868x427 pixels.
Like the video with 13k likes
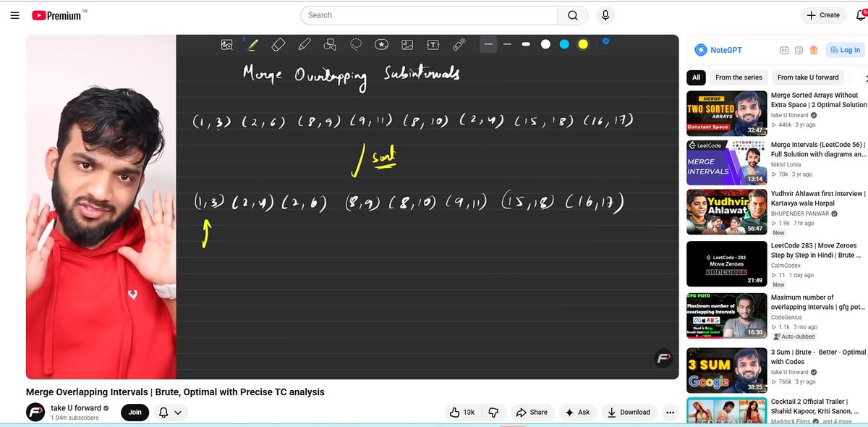point(462,412)
